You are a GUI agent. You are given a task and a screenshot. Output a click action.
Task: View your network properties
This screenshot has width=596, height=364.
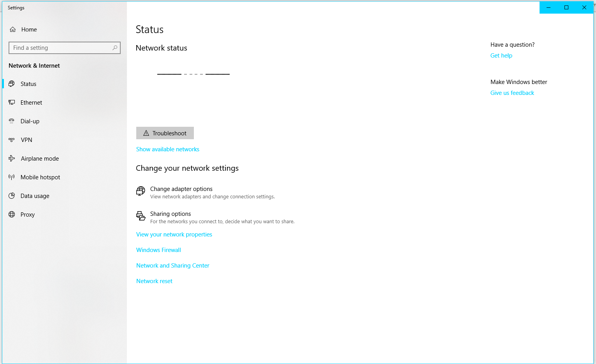pyautogui.click(x=174, y=234)
